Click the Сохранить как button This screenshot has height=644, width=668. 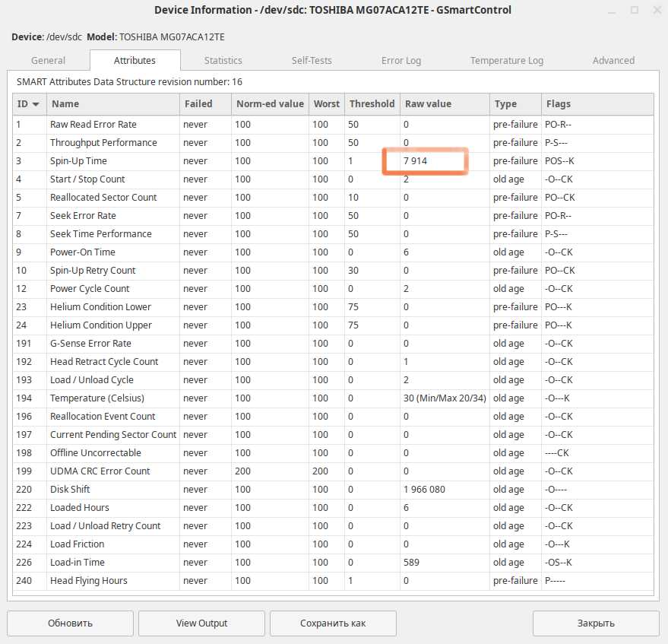333,623
